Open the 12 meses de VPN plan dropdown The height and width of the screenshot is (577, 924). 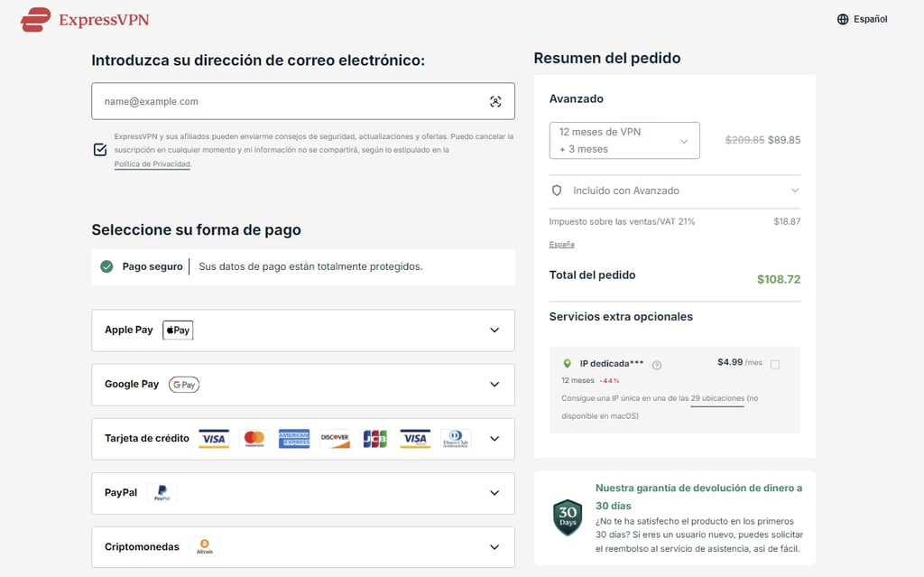coord(624,141)
